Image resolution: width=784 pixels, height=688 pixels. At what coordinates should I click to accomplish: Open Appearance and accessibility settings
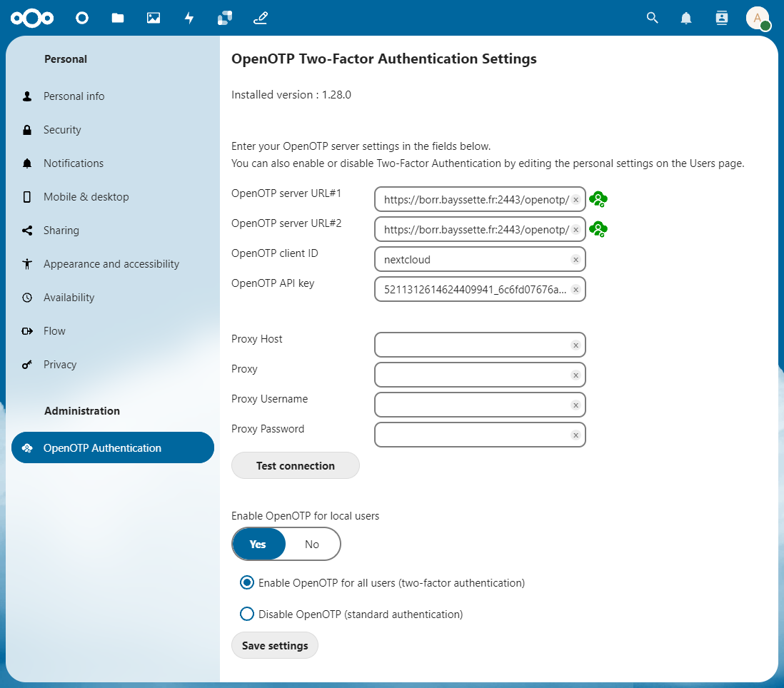[x=113, y=263]
